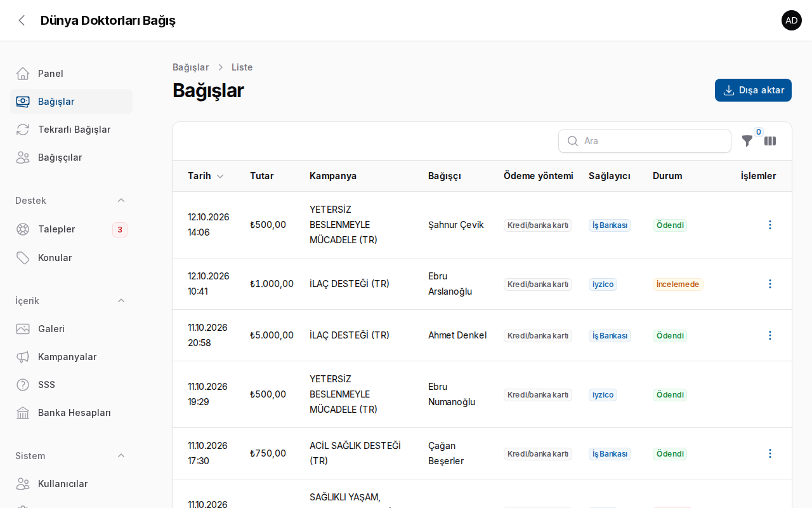
Task: Open the AD user avatar menu
Action: tap(792, 20)
